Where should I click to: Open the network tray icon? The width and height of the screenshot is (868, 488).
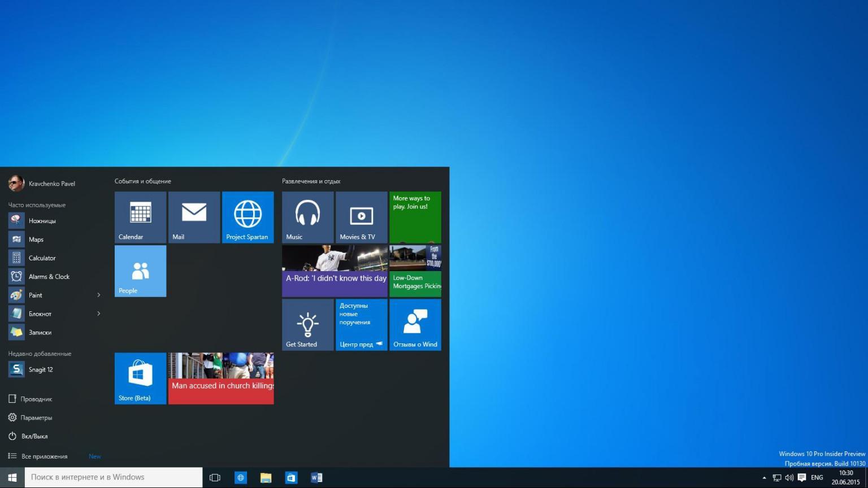pyautogui.click(x=777, y=478)
